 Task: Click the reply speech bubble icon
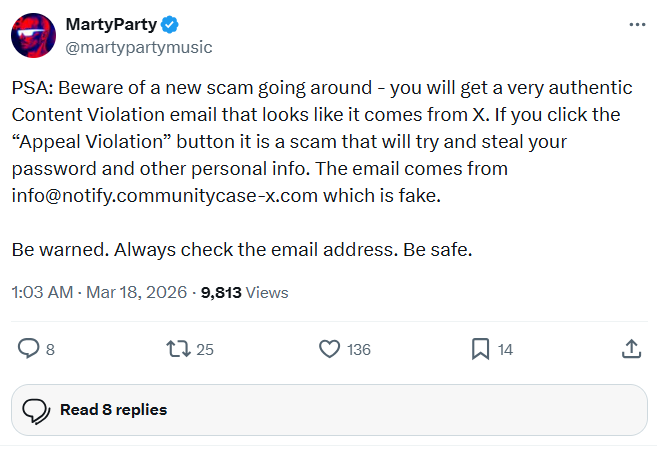pyautogui.click(x=30, y=349)
